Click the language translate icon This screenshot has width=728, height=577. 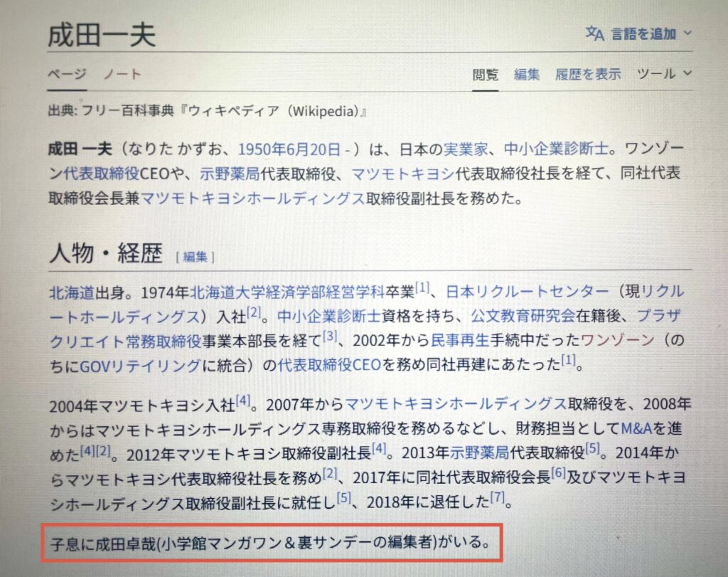[x=594, y=34]
